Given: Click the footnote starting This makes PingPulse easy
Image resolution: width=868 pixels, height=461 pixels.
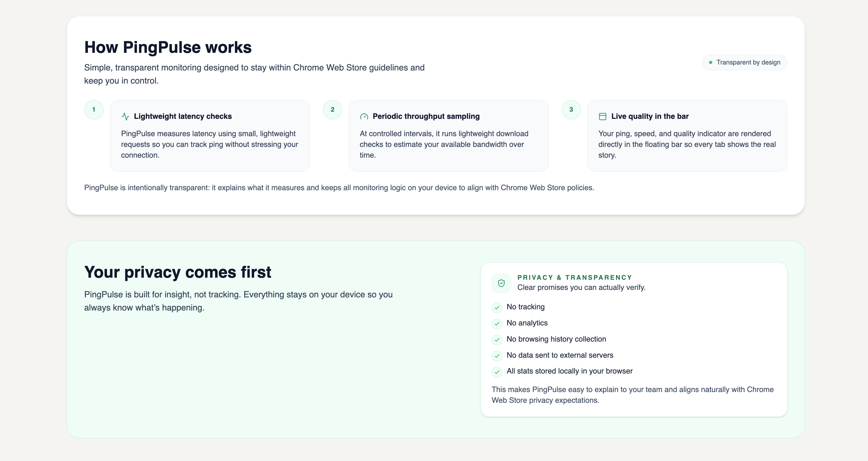Looking at the screenshot, I should (632, 395).
